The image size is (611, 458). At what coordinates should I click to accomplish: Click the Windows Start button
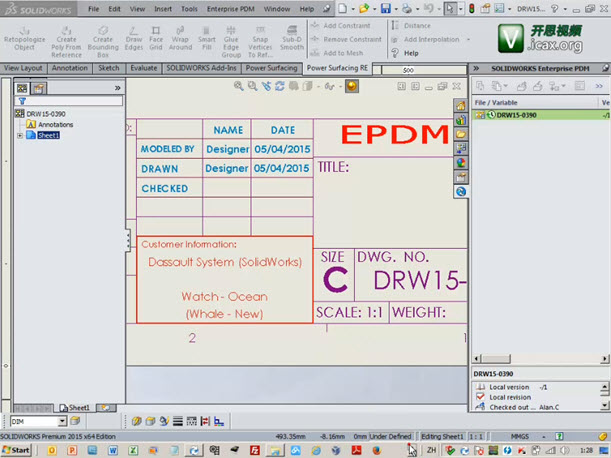tap(16, 451)
